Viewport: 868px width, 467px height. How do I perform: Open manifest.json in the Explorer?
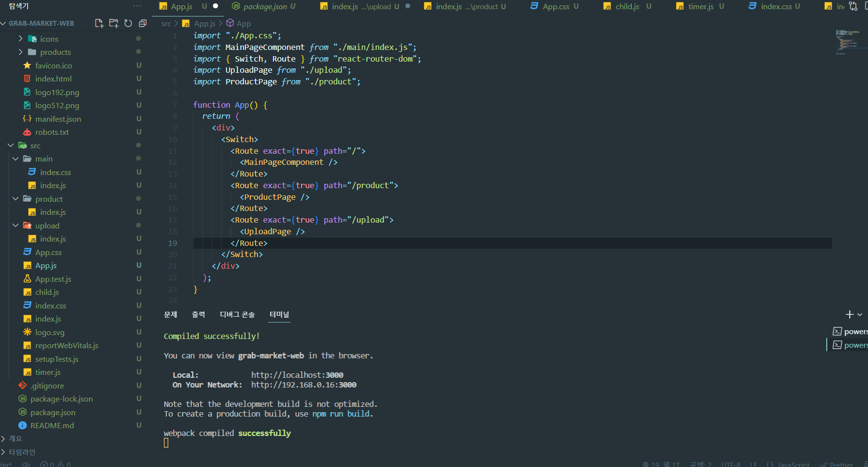tap(58, 119)
